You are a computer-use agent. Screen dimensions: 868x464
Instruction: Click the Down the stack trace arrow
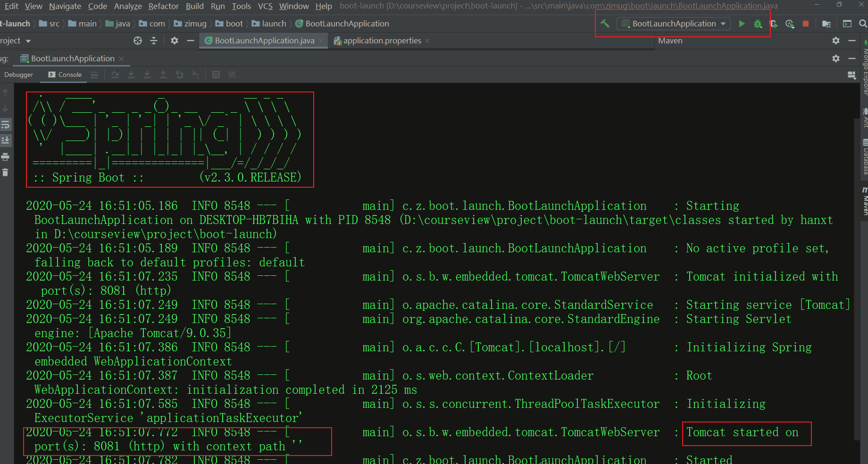[6, 108]
